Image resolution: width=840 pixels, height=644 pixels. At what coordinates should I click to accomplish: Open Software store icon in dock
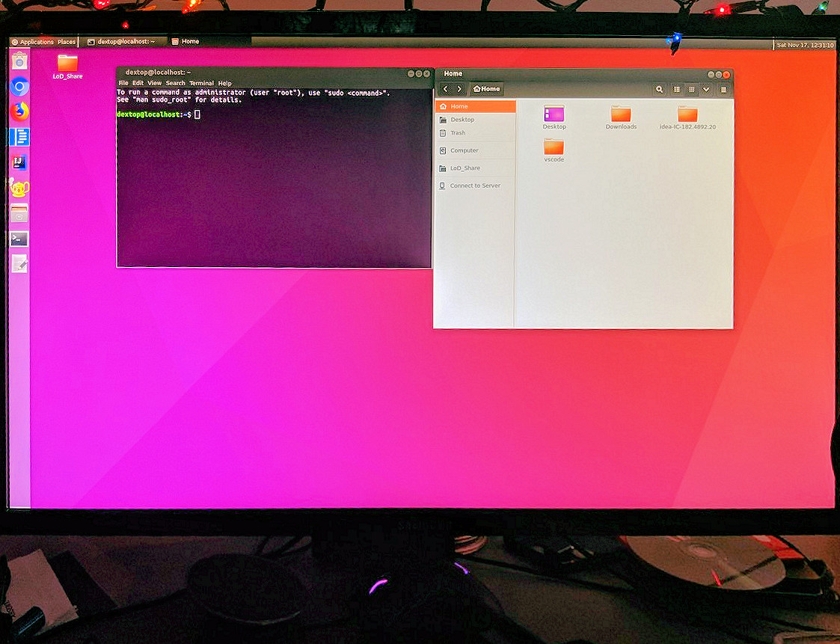[19, 61]
